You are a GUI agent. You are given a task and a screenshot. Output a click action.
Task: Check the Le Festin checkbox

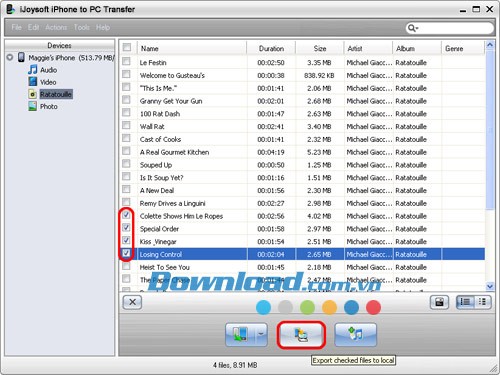click(x=126, y=61)
